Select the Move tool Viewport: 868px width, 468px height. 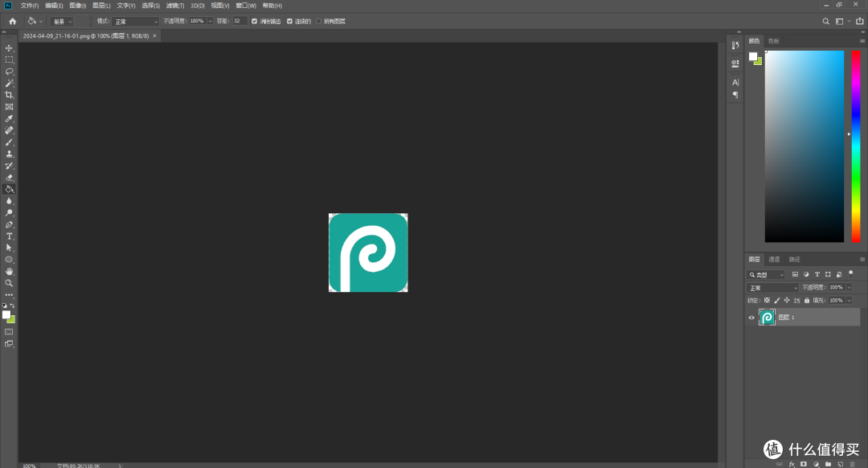click(9, 48)
